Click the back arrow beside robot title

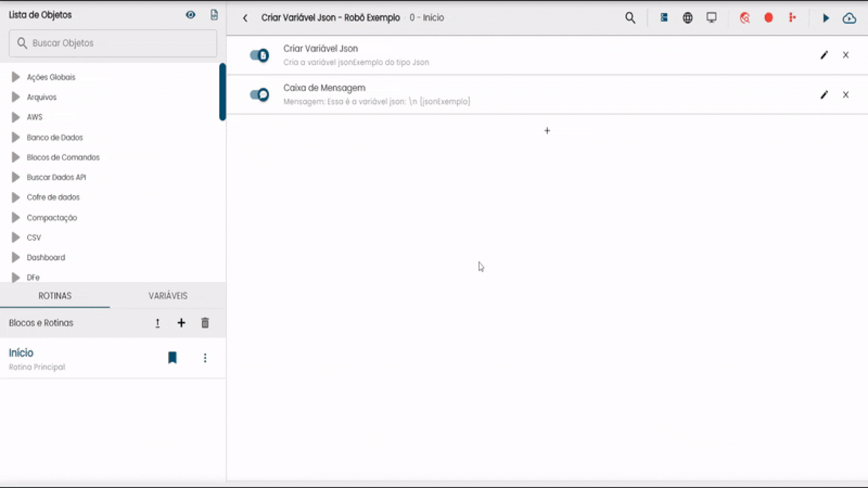[x=245, y=18]
